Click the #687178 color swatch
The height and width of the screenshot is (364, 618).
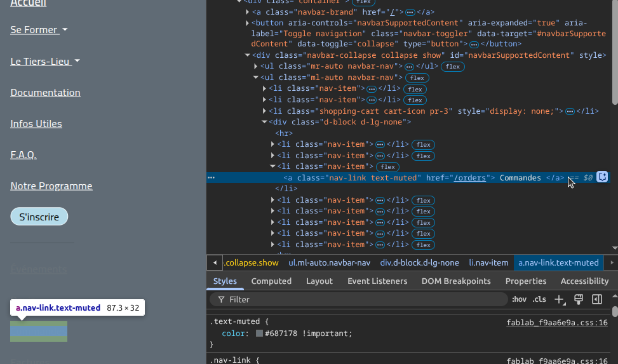tap(259, 334)
